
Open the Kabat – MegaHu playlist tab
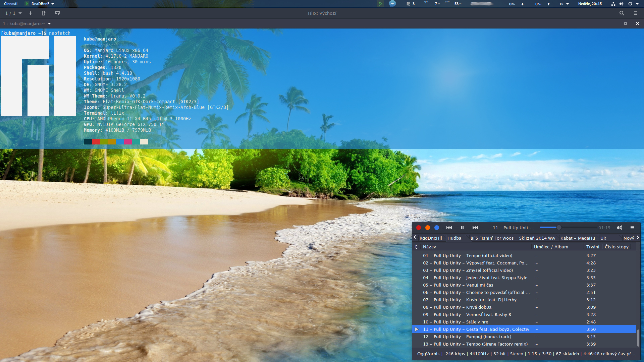point(578,238)
